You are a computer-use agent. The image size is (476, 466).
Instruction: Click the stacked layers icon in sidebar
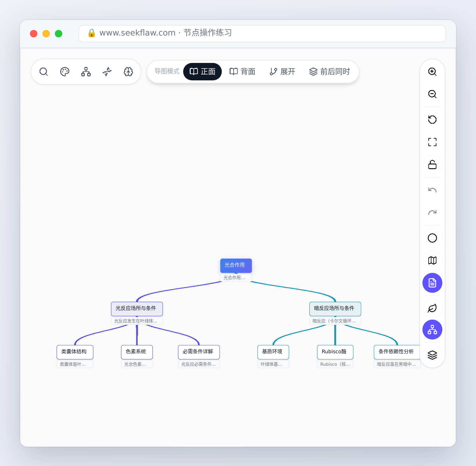(x=432, y=355)
